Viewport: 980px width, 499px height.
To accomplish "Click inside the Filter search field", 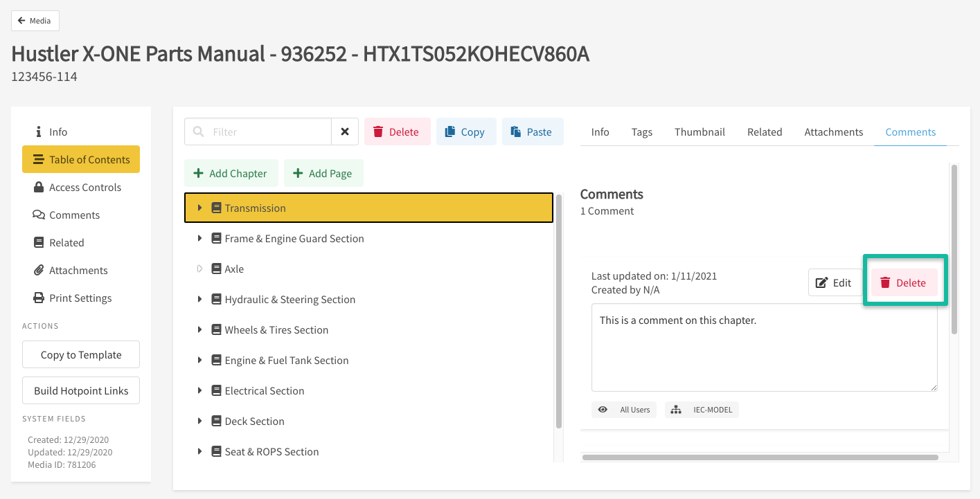I will tap(267, 131).
